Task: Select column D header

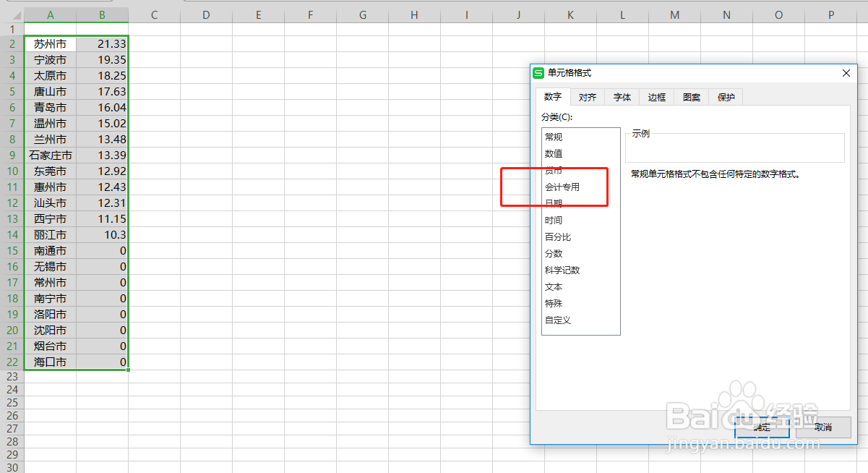Action: [206, 14]
